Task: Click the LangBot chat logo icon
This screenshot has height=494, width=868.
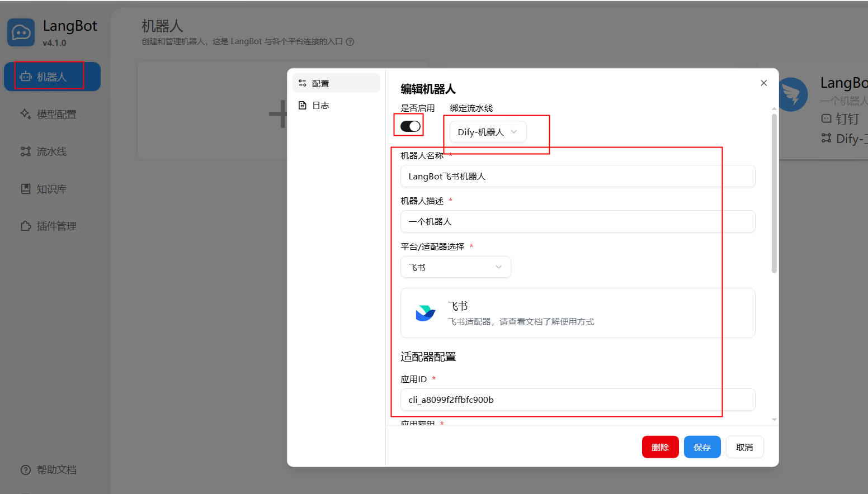Action: click(21, 32)
